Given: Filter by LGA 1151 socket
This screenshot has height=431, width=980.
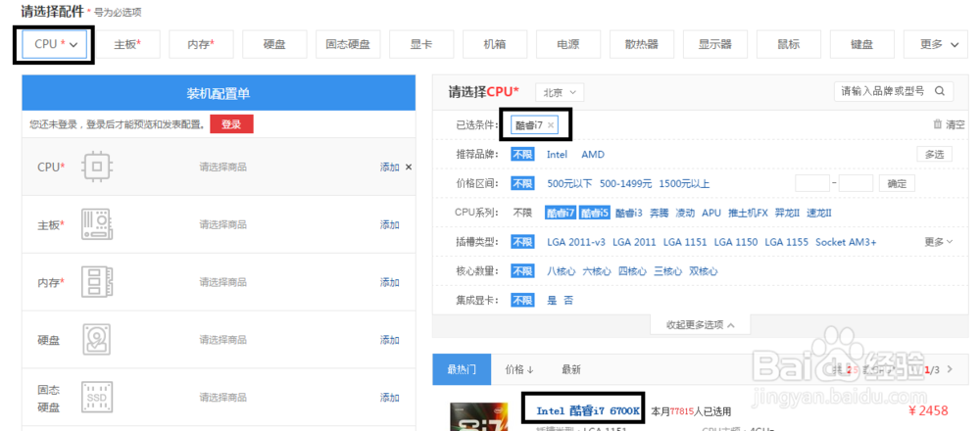Looking at the screenshot, I should click(x=685, y=242).
